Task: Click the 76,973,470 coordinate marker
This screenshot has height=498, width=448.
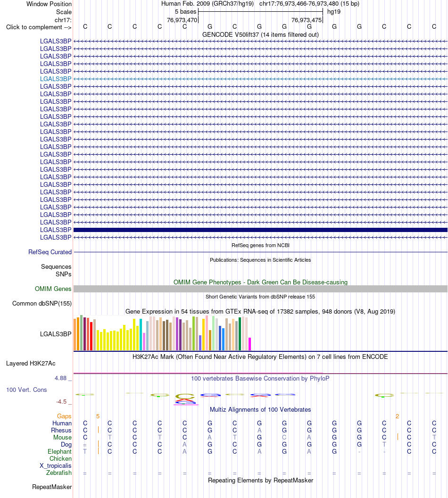Action: tap(182, 20)
